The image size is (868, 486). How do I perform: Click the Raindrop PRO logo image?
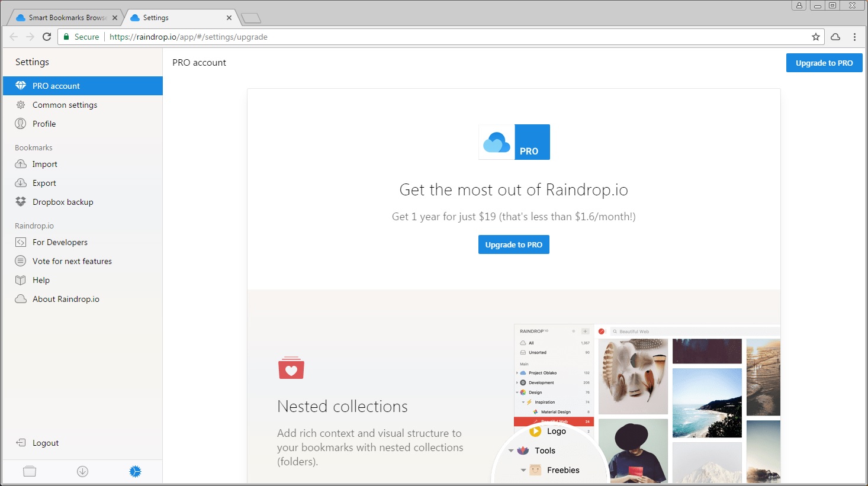(x=514, y=142)
